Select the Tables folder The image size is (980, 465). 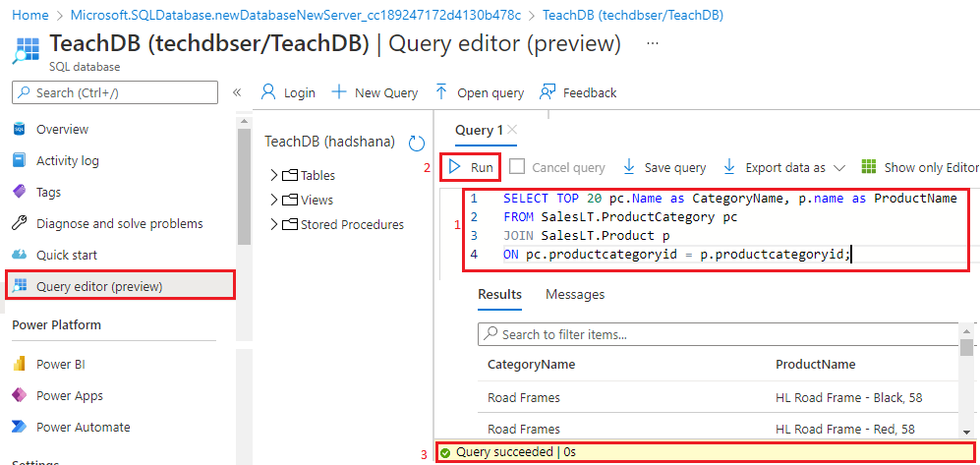(x=309, y=175)
